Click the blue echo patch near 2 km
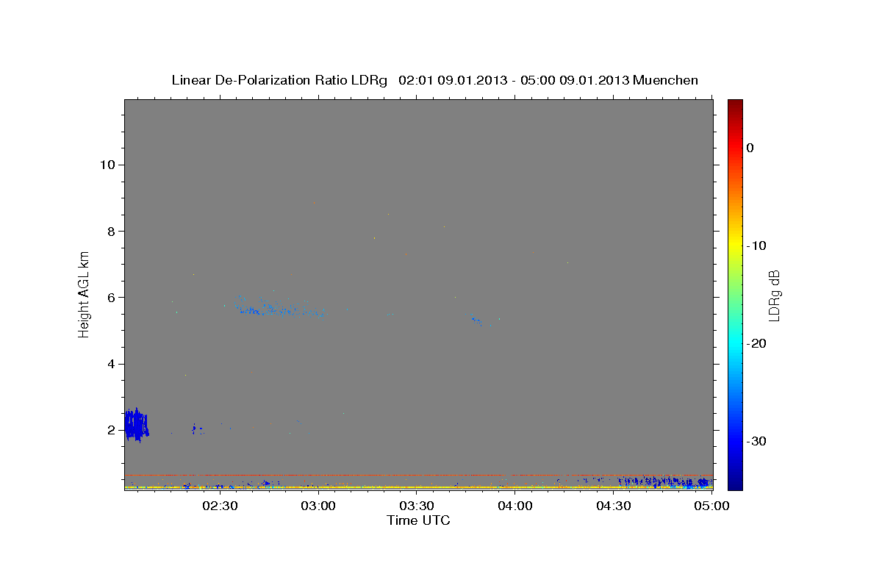 pos(136,425)
